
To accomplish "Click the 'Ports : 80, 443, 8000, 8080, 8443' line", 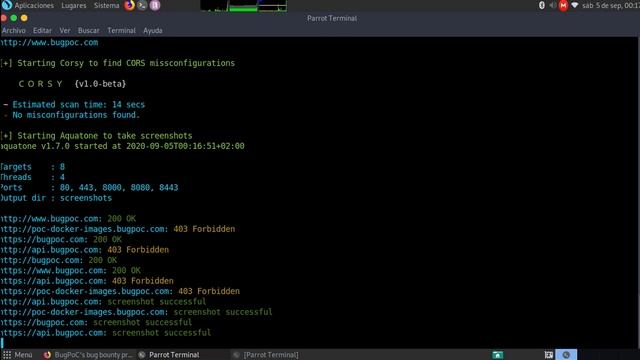I will click(x=89, y=188).
